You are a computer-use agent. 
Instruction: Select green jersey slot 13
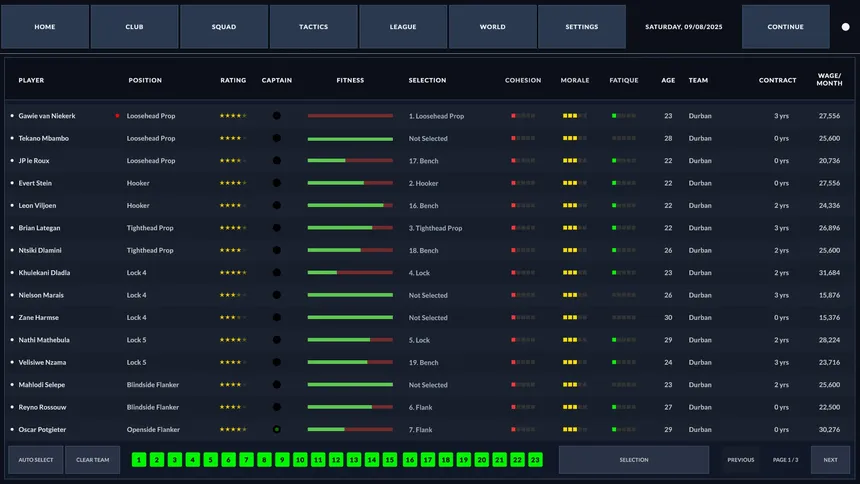(354, 460)
